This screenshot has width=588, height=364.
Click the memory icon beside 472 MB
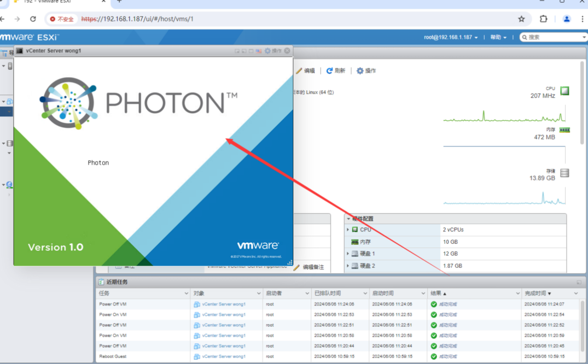(x=564, y=130)
